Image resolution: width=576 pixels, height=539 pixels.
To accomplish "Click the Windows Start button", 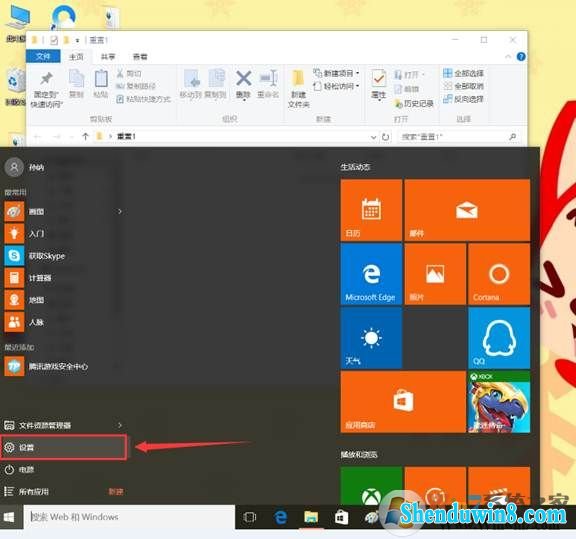I will [9, 517].
